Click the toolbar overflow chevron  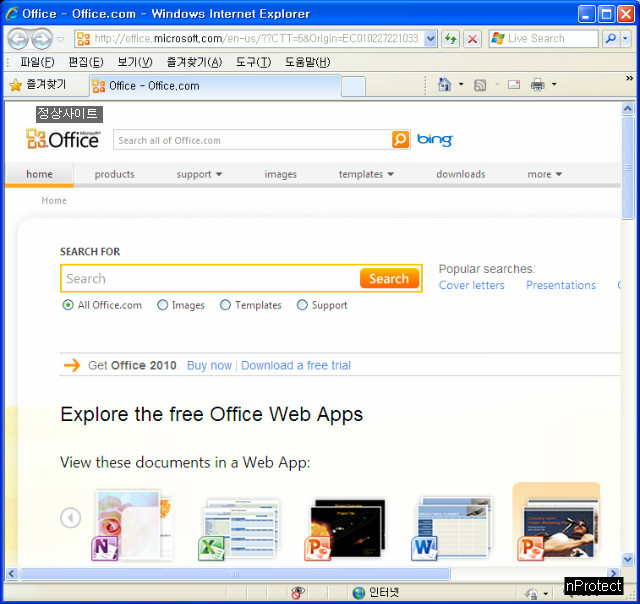point(629,78)
